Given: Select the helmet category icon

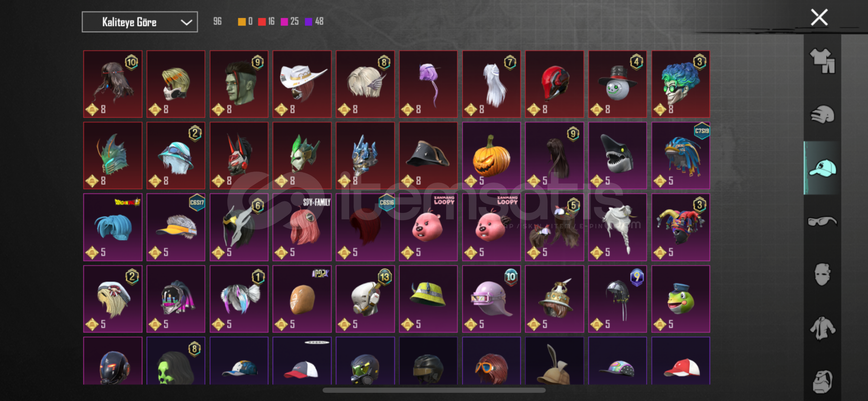Looking at the screenshot, I should click(822, 114).
